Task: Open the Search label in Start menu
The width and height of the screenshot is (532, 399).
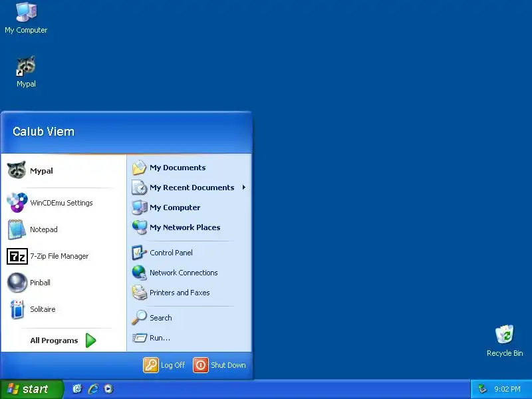Action: pos(160,318)
